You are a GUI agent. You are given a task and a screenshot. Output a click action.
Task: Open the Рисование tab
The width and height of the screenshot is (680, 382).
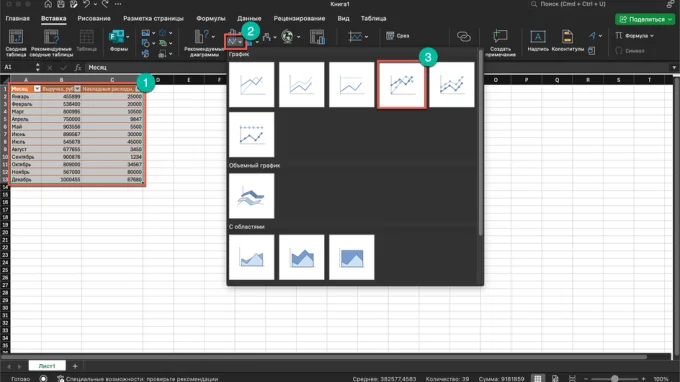pyautogui.click(x=94, y=19)
